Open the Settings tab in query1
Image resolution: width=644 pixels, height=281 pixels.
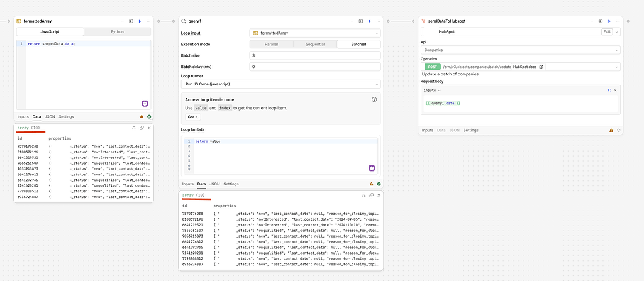[x=231, y=184]
